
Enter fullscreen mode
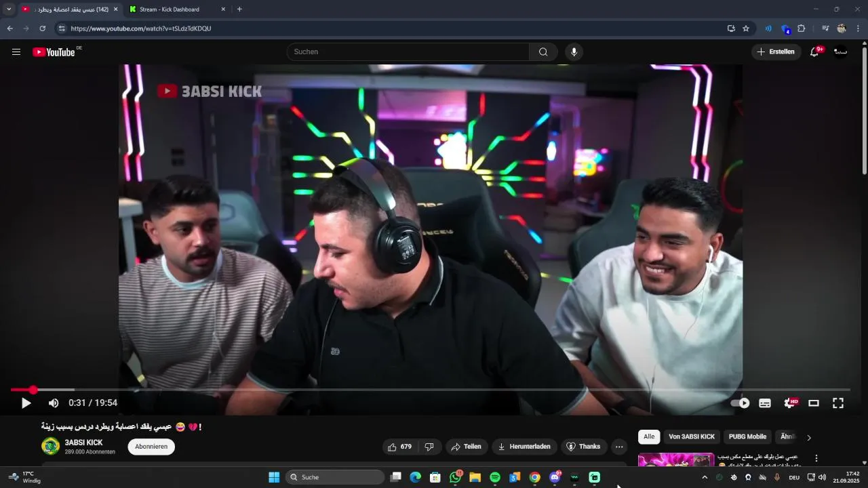tap(838, 403)
